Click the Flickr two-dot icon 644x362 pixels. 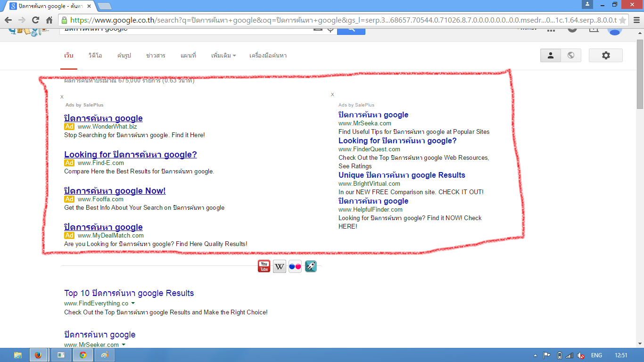coord(295,266)
